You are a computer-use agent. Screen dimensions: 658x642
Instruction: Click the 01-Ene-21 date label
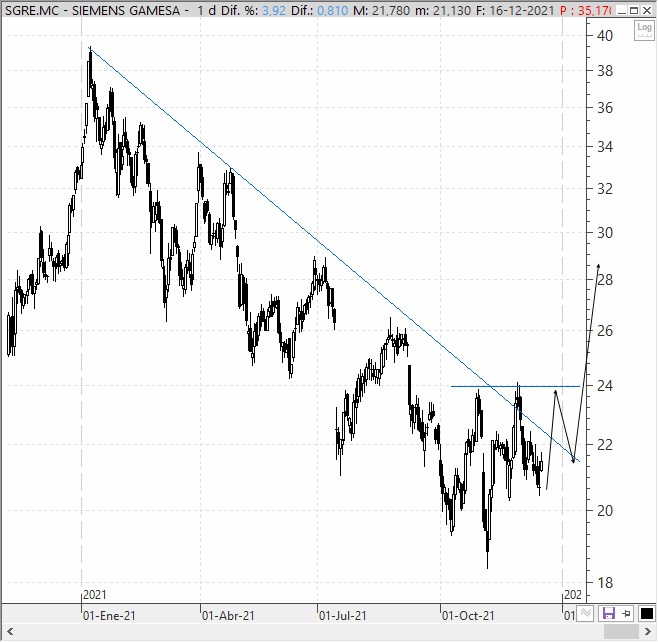pos(109,616)
